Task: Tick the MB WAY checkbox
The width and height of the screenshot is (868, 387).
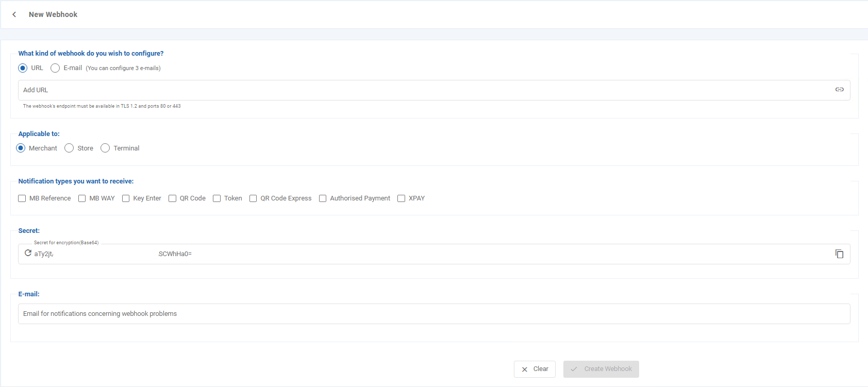Action: (x=82, y=198)
